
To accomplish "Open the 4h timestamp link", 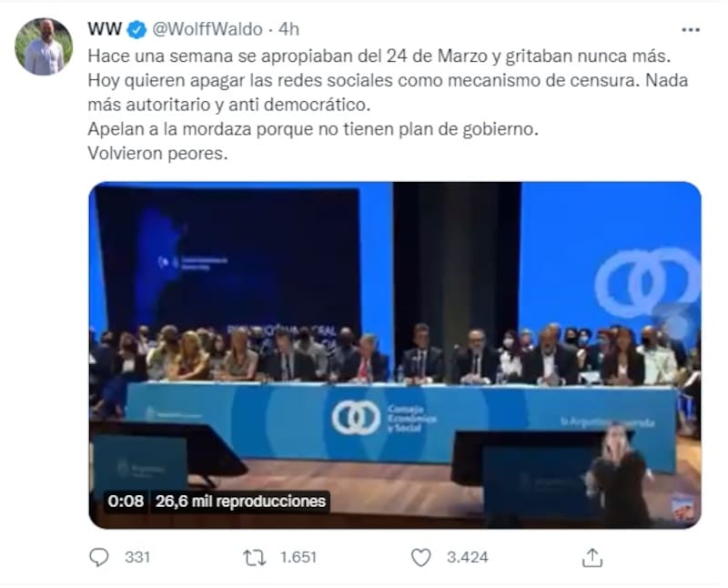I will pyautogui.click(x=288, y=29).
